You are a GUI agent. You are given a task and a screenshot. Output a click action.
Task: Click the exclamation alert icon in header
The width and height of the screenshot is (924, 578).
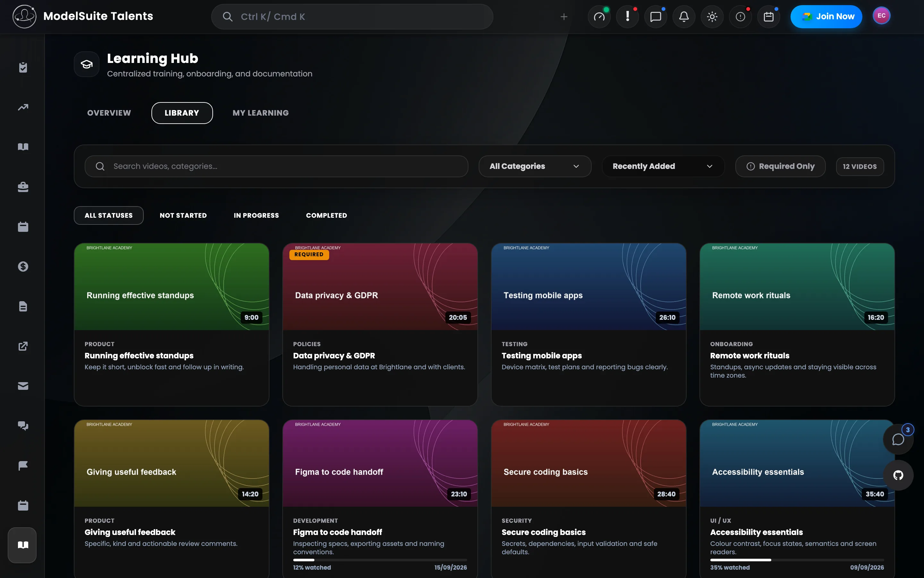[627, 17]
